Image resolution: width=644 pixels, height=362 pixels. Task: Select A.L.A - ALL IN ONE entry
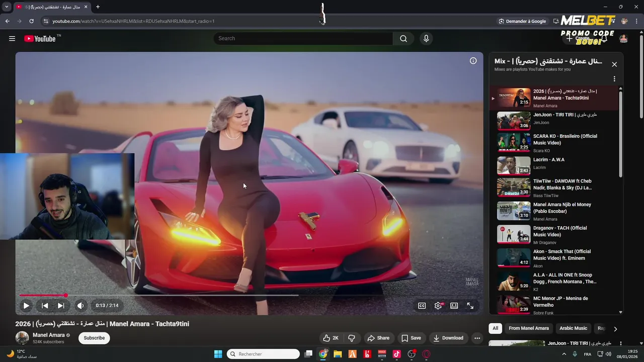pos(553,282)
